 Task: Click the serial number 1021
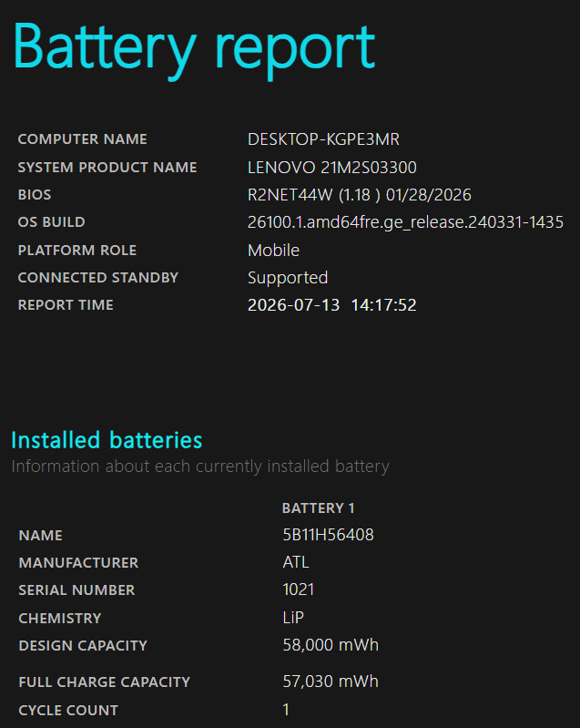coord(299,590)
